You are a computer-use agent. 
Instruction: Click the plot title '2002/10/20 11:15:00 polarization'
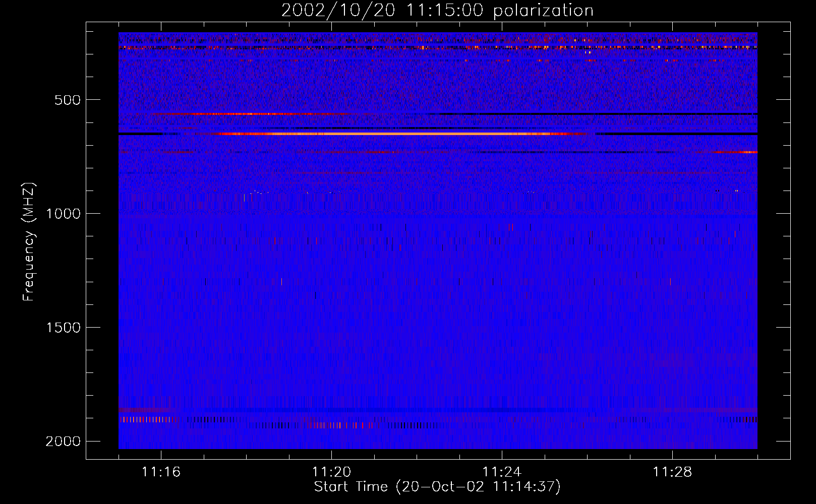coord(437,10)
